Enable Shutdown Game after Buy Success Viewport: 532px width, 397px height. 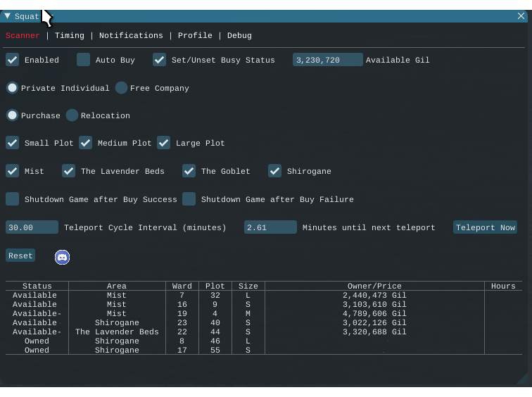click(13, 199)
